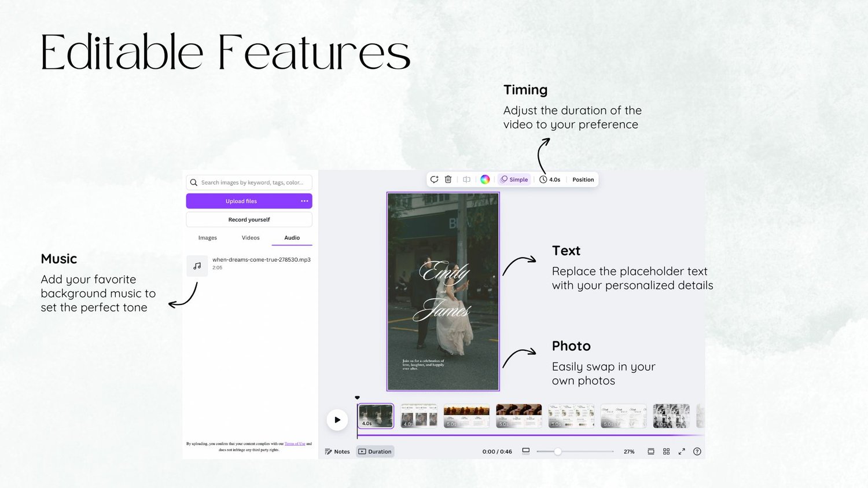Select the Audio tab
This screenshot has width=868, height=488.
(292, 238)
